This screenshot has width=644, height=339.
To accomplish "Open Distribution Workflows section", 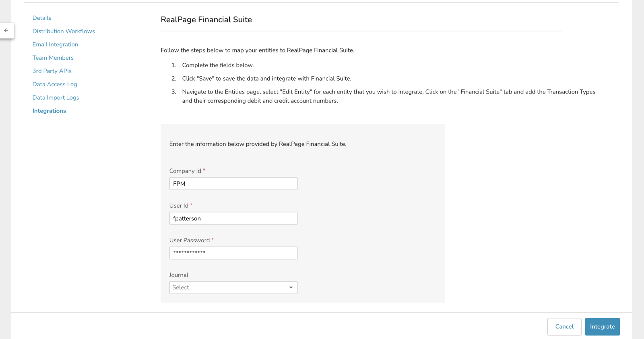I will (x=64, y=31).
